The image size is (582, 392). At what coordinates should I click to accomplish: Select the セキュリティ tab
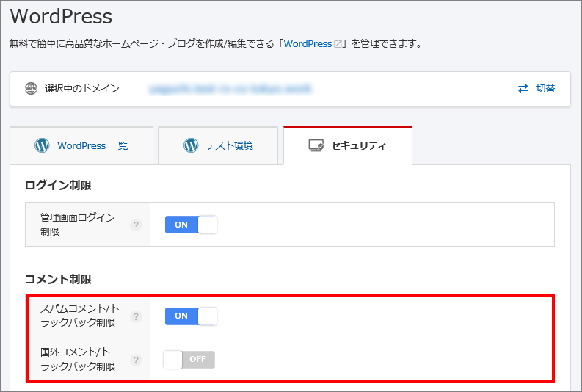(348, 145)
